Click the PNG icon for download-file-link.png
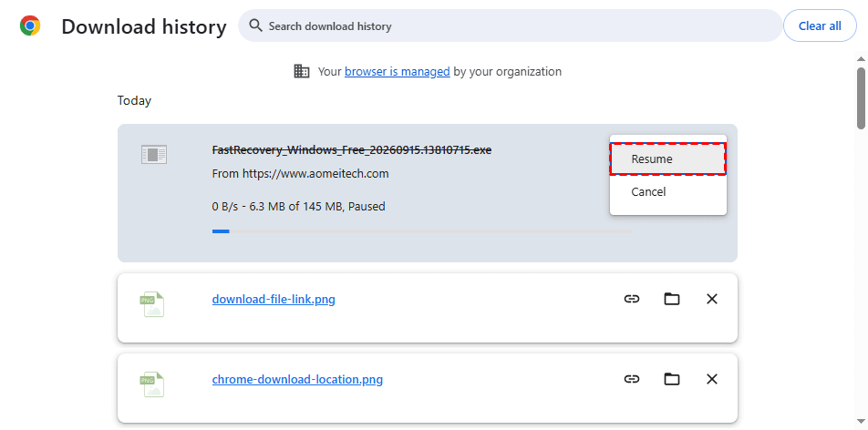868x430 pixels. (151, 303)
